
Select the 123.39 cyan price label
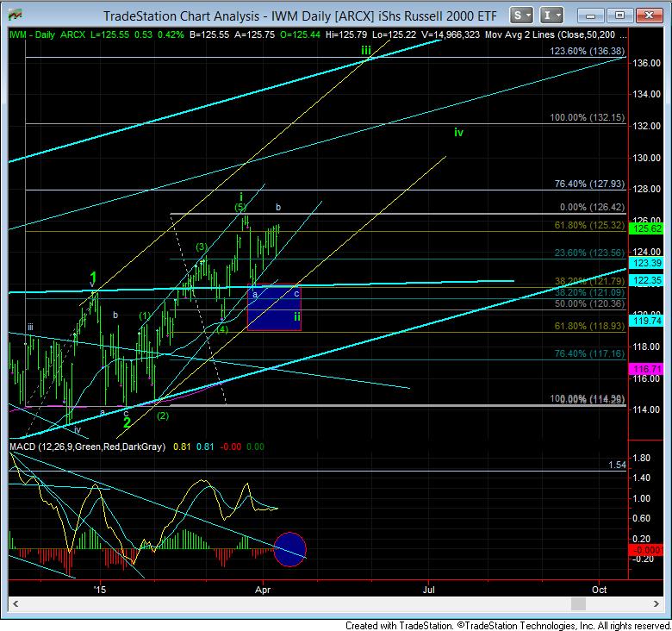pos(647,263)
